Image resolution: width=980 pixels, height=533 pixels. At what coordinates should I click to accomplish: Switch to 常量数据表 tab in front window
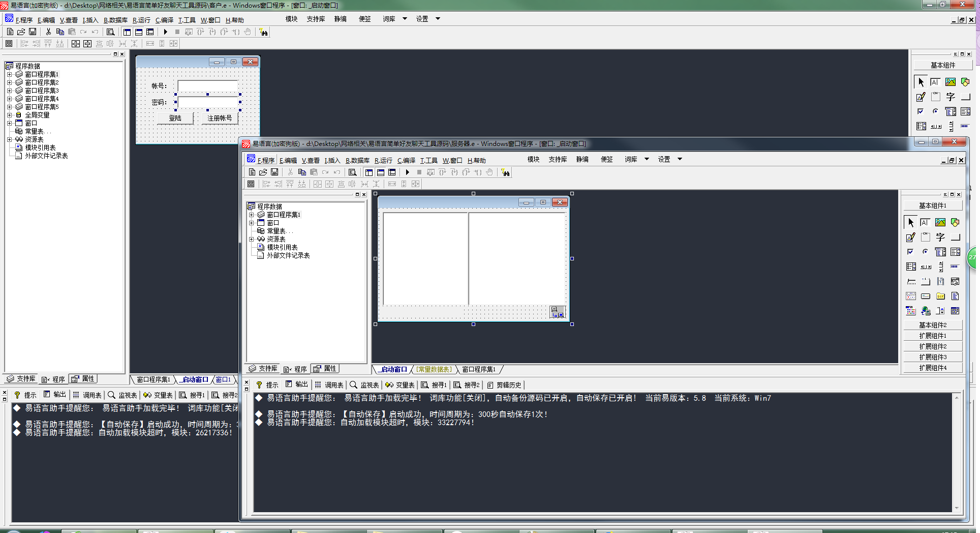[x=434, y=369]
